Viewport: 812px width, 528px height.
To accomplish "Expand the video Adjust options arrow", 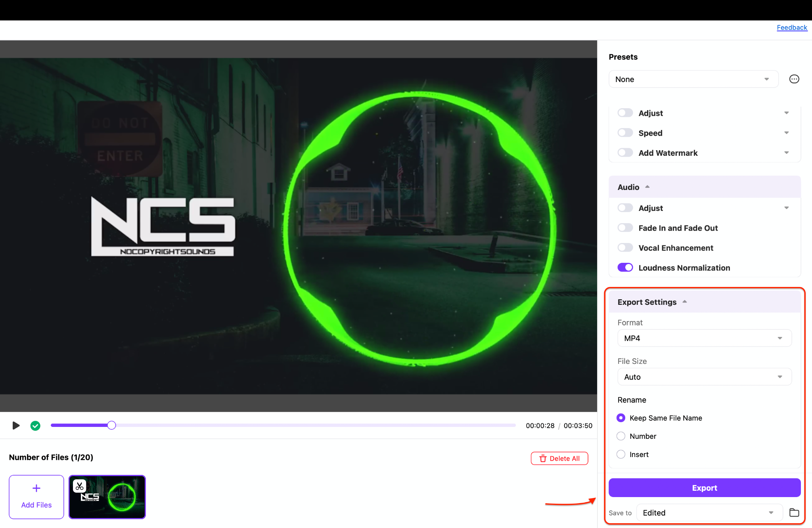I will tap(787, 113).
